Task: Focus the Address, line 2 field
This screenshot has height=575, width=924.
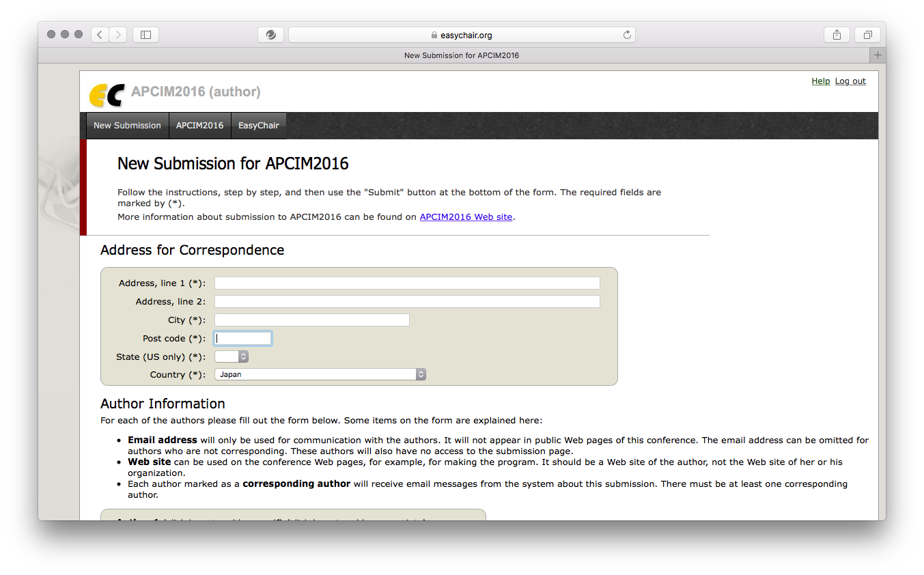Action: [x=407, y=301]
